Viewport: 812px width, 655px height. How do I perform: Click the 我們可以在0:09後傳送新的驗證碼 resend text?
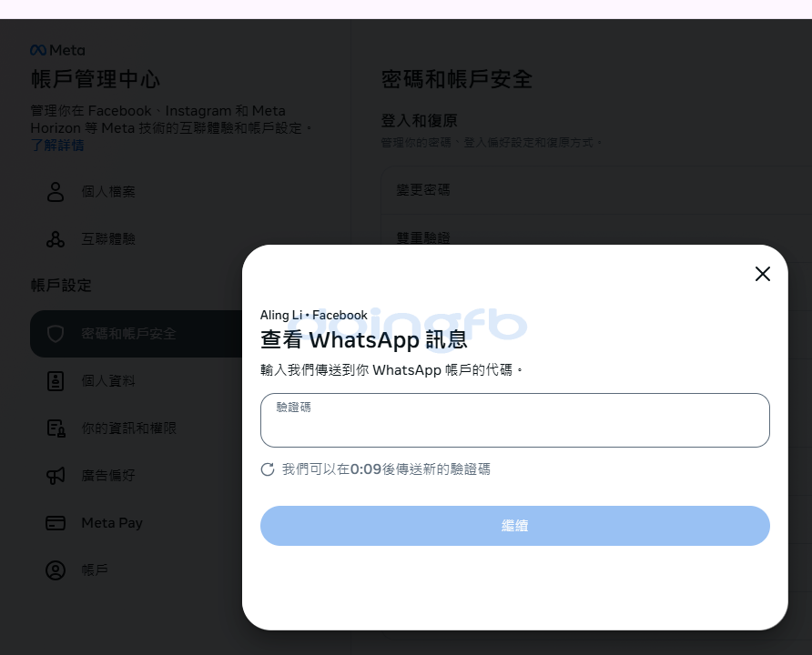pos(386,469)
